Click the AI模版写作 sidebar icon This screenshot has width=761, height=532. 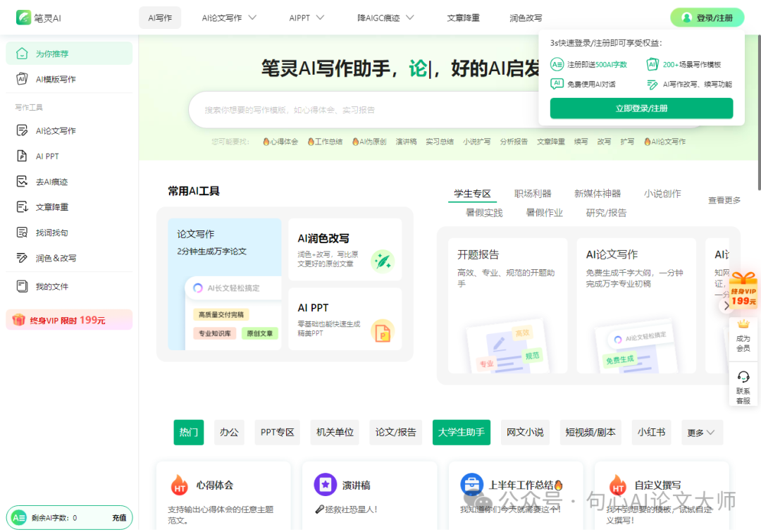[22, 79]
